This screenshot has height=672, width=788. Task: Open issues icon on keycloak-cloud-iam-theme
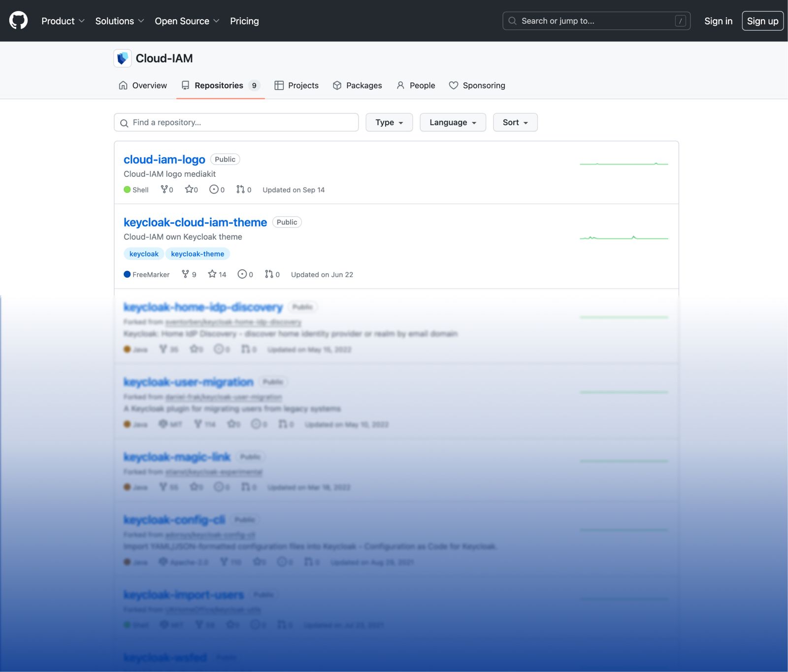click(x=242, y=274)
